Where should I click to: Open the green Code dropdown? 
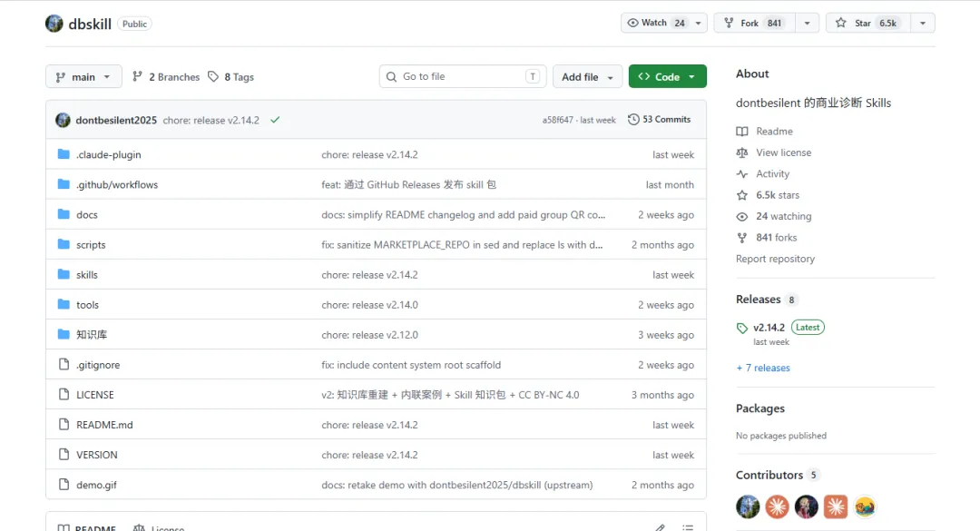(667, 76)
